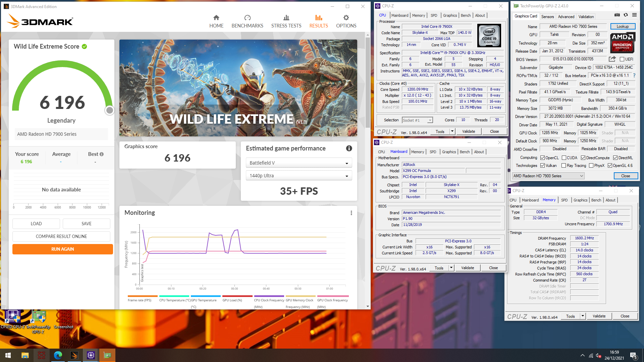Switch to the RESULTS tab in 3DMark

319,21
